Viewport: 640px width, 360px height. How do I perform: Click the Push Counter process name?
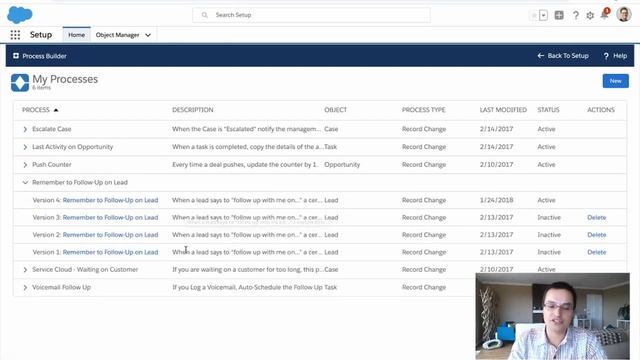[x=51, y=164]
